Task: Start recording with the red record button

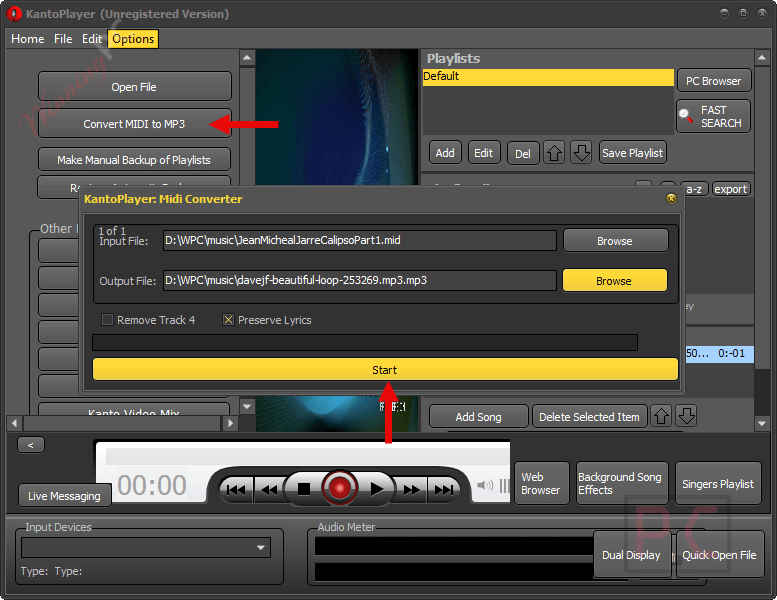Action: point(339,489)
